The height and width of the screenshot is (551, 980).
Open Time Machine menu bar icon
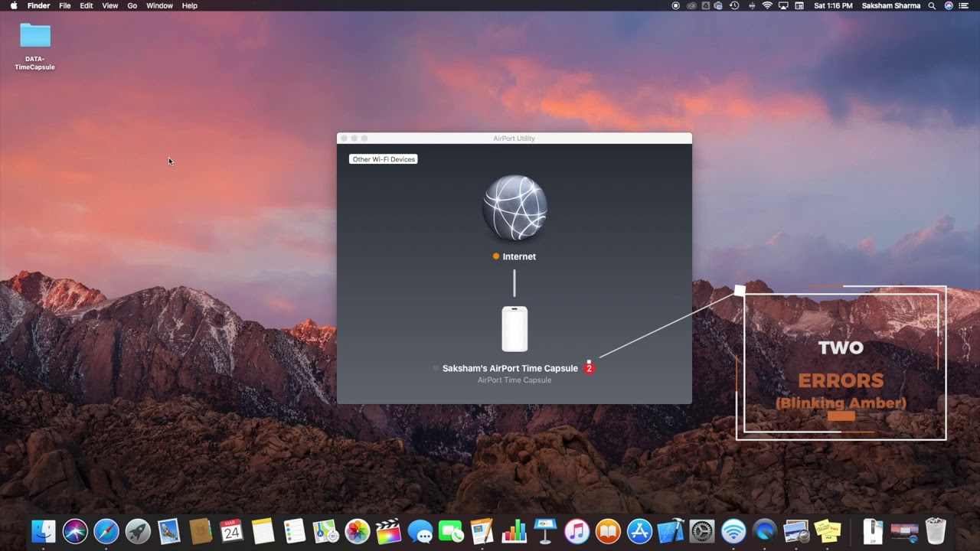[734, 5]
